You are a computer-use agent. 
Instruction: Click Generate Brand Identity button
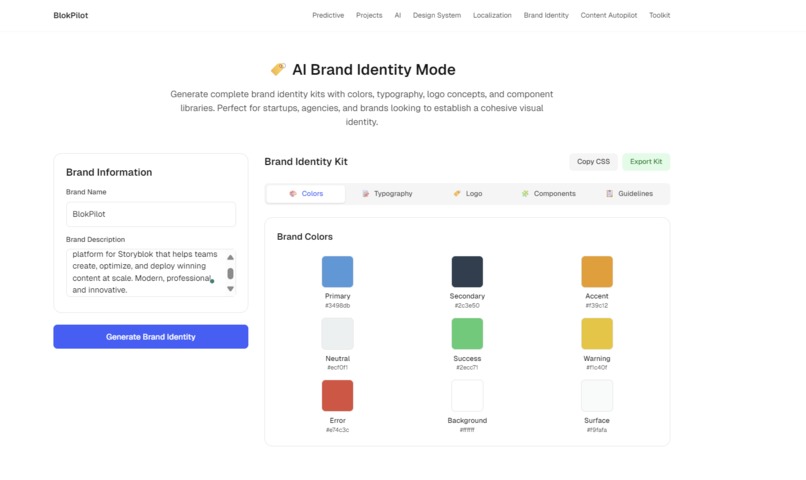151,337
